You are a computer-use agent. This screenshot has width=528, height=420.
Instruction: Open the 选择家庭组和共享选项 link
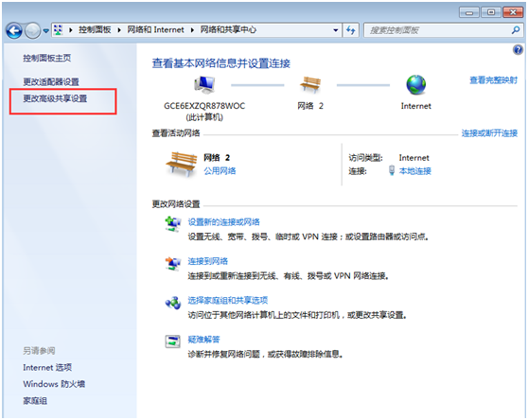pyautogui.click(x=228, y=300)
